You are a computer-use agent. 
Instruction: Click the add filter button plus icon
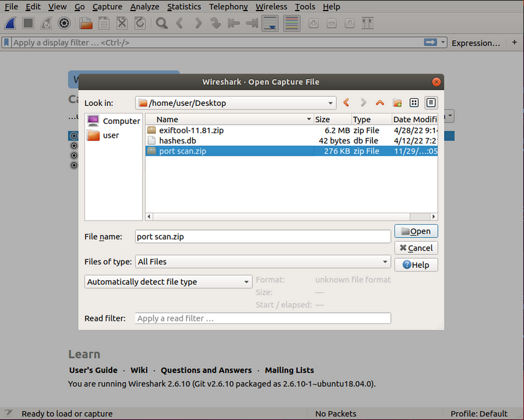click(515, 42)
